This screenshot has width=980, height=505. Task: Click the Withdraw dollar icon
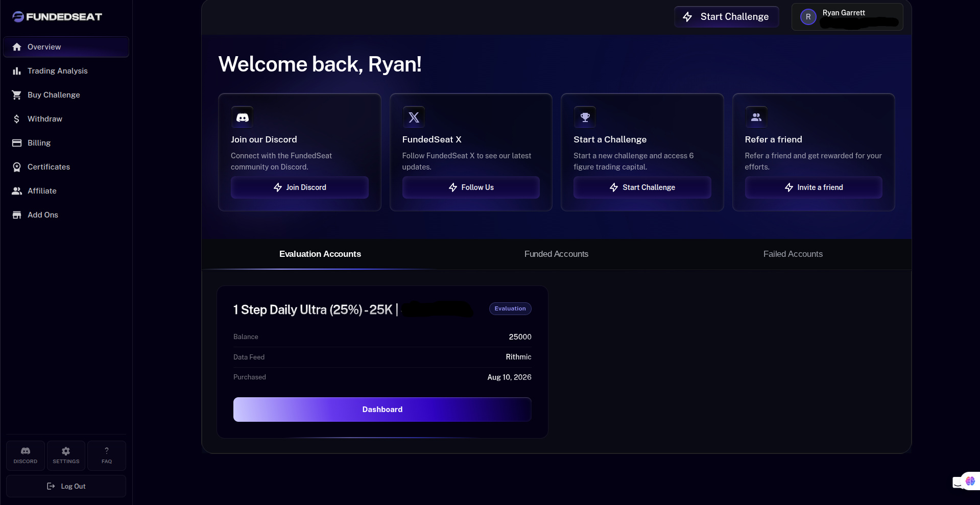pos(17,119)
